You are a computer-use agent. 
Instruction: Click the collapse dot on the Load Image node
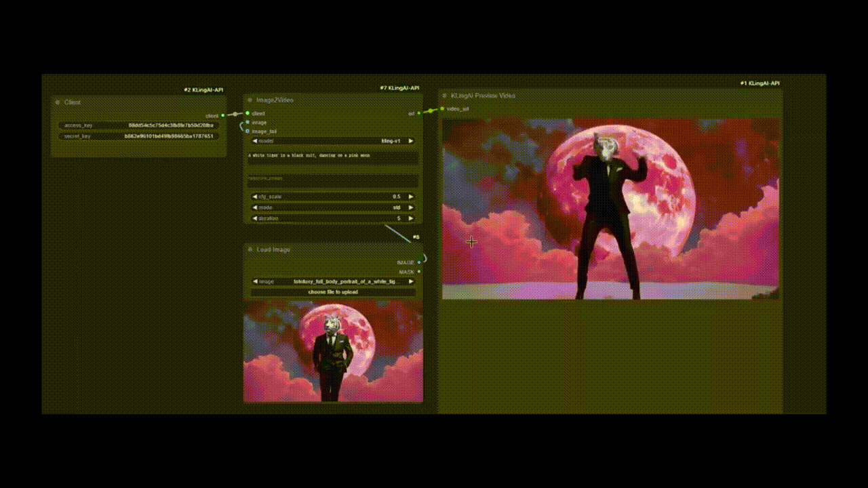[x=249, y=249]
